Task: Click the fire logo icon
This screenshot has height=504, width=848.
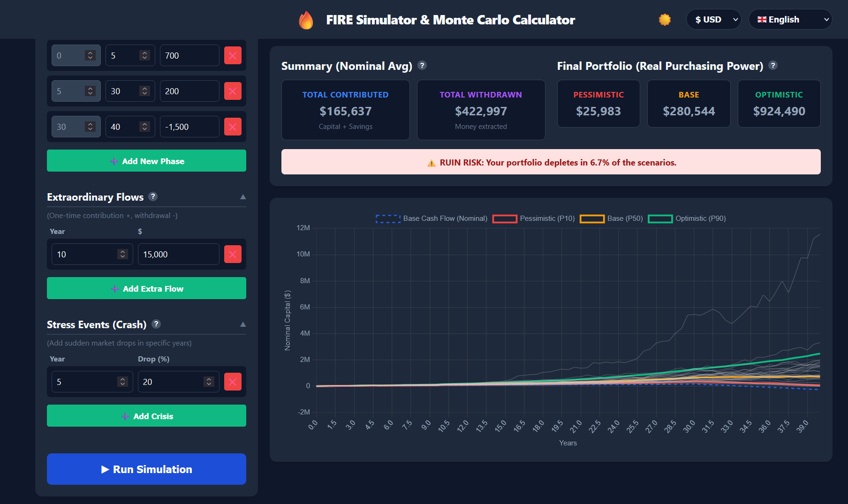Action: tap(306, 19)
